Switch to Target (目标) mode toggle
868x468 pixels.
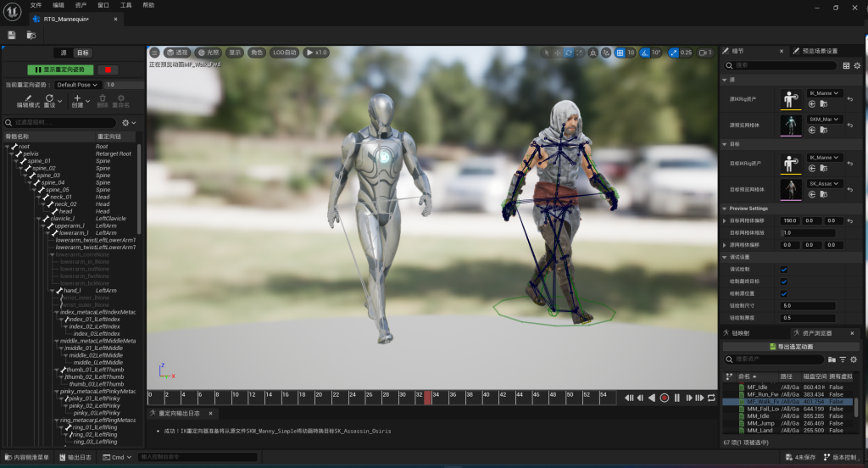82,53
